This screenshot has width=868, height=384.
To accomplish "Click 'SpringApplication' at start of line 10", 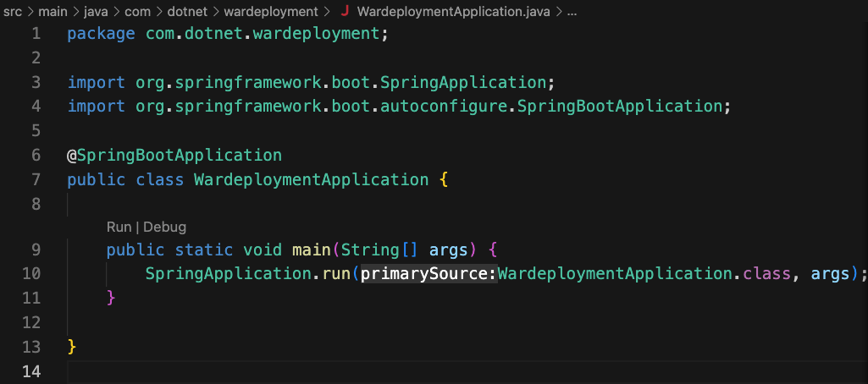I will pyautogui.click(x=228, y=273).
